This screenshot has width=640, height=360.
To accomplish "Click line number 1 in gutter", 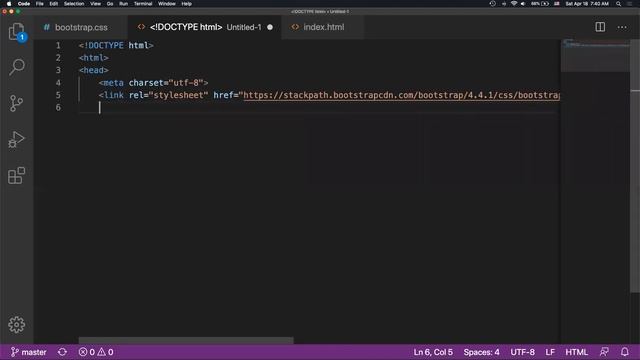I will (x=58, y=45).
